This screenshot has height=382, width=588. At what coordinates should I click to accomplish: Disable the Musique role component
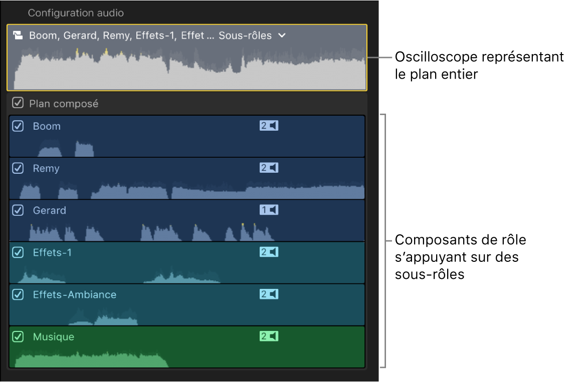point(18,337)
